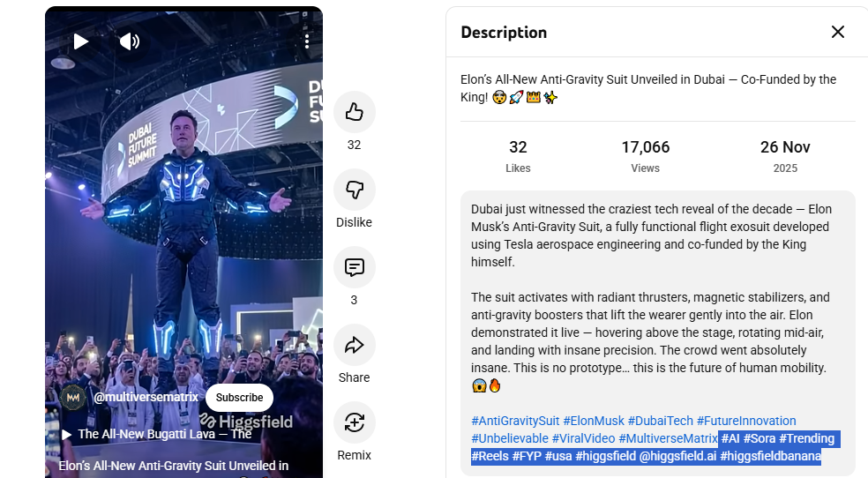Play the Shorts video
The height and width of the screenshot is (478, 868).
pyautogui.click(x=81, y=41)
